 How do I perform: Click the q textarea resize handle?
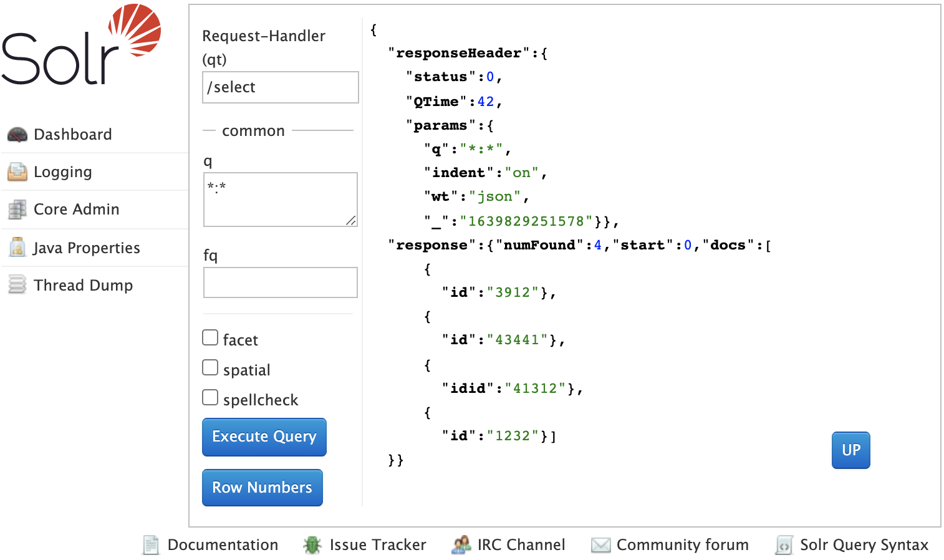(351, 220)
